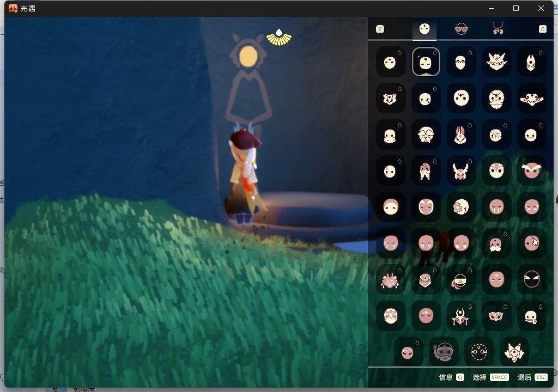
Task: Equip the deer skull antler mask
Action: 460,316
